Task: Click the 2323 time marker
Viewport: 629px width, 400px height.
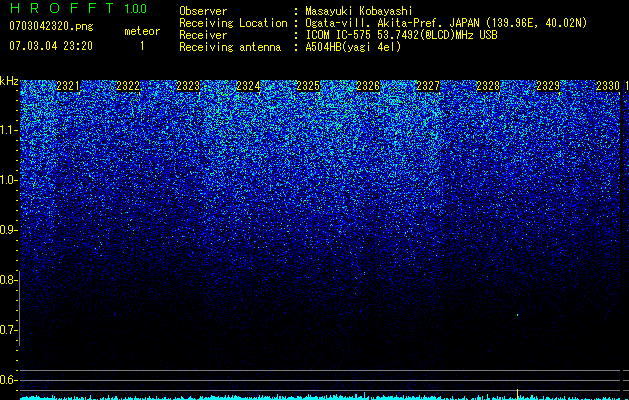Action: (x=188, y=86)
